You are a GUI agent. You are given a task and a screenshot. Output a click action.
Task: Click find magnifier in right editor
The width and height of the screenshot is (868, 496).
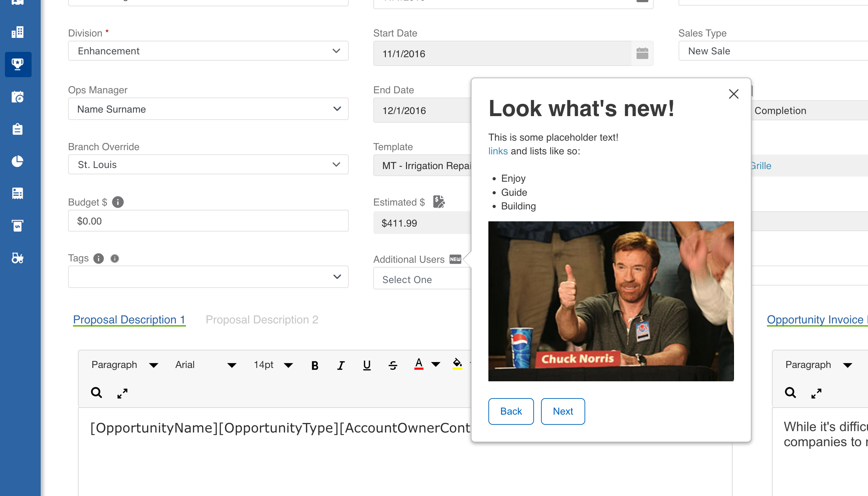pyautogui.click(x=790, y=393)
